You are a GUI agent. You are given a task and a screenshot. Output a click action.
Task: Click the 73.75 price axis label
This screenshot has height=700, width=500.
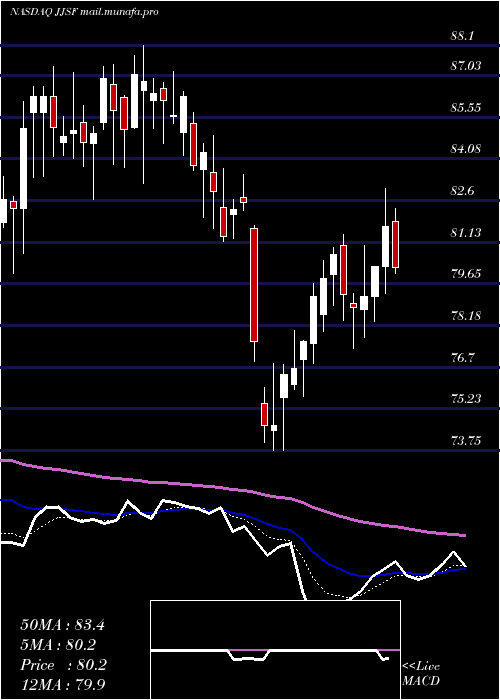pyautogui.click(x=466, y=441)
